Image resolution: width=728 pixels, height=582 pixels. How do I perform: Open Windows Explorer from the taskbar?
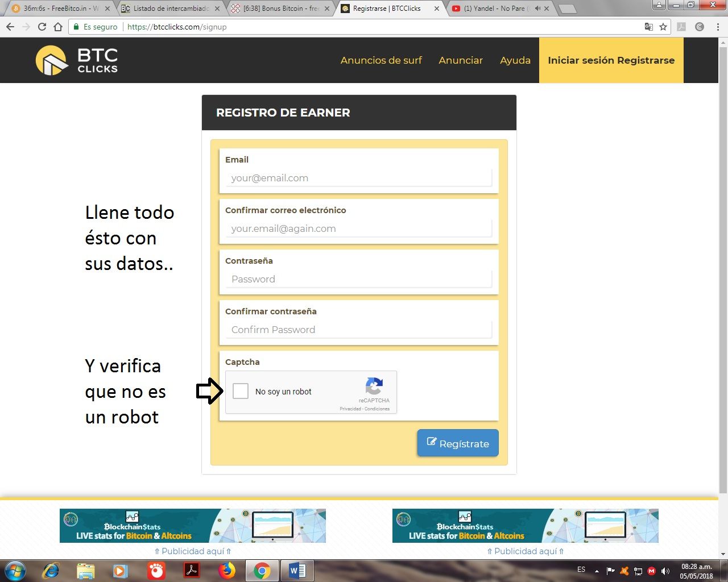tap(86, 570)
